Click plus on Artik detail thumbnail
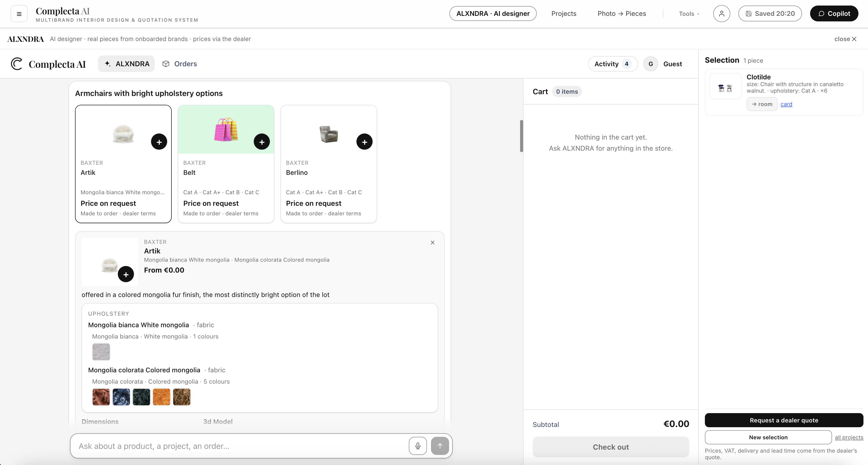 [126, 275]
